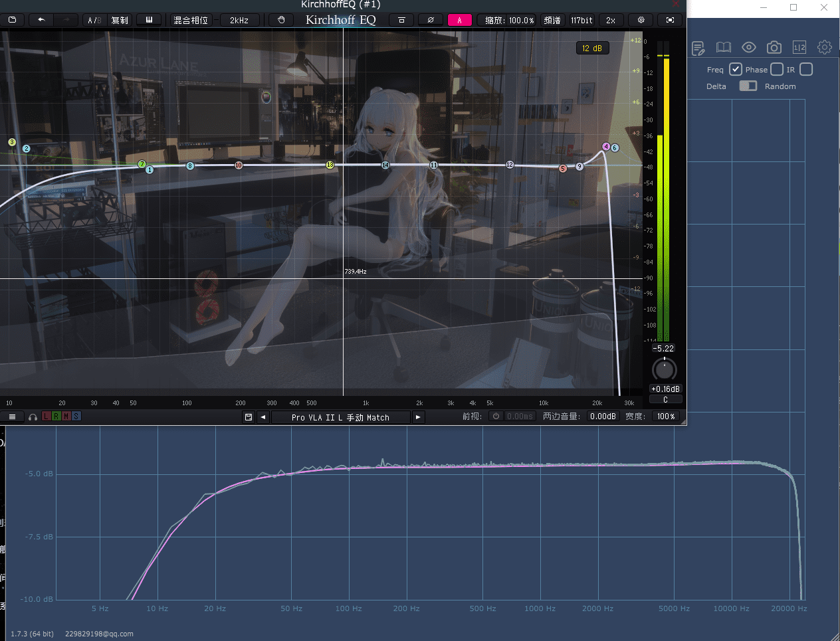The width and height of the screenshot is (840, 641).
Task: Open the piano keyboard display
Action: (x=149, y=20)
